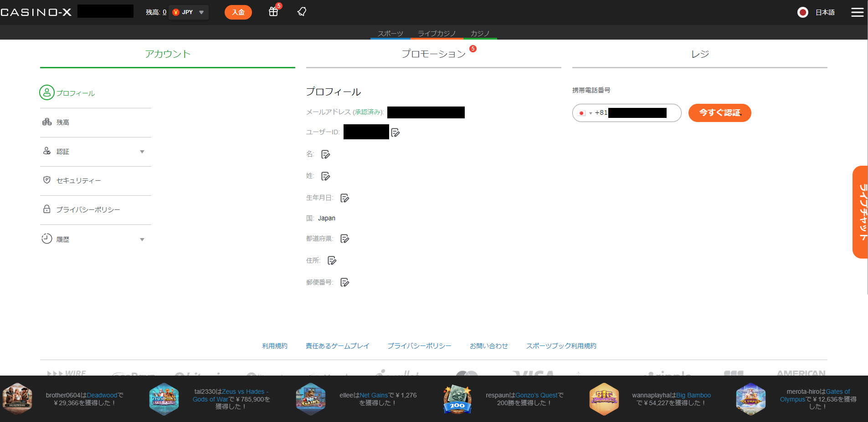Image resolution: width=868 pixels, height=422 pixels.
Task: Open the hamburger menu
Action: click(x=857, y=12)
